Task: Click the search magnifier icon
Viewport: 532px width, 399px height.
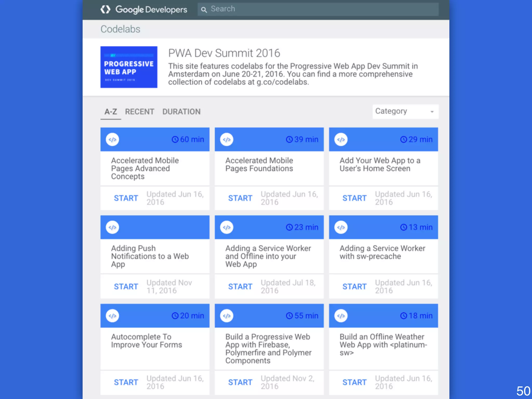Action: point(204,10)
